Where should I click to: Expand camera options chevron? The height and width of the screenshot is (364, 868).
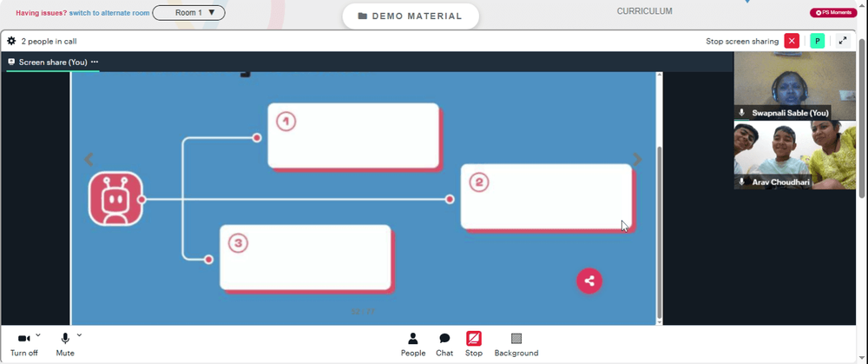(38, 335)
